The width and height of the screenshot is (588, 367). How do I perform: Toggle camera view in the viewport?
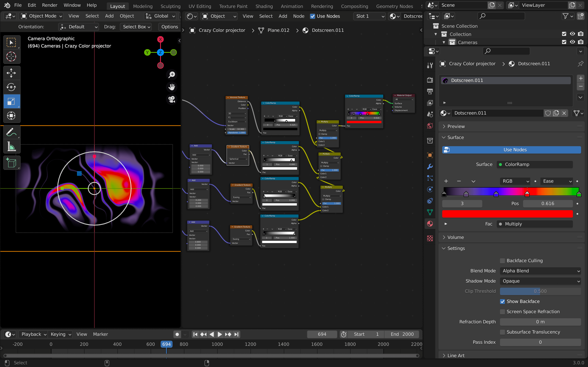[172, 99]
